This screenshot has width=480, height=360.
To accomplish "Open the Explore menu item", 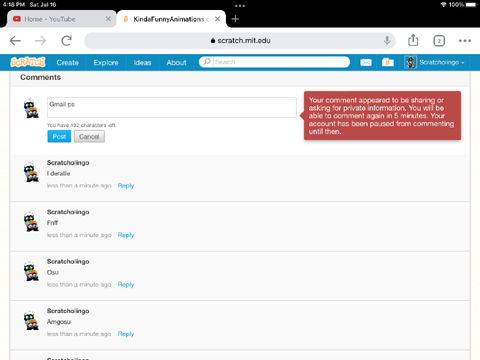I will click(x=106, y=63).
